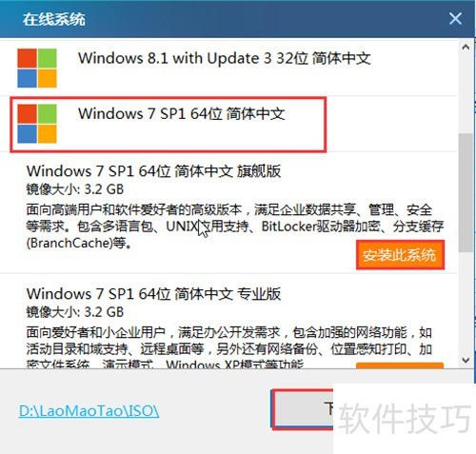This screenshot has height=454, width=476.
Task: Click the scrollbar down arrow
Action: click(466, 360)
